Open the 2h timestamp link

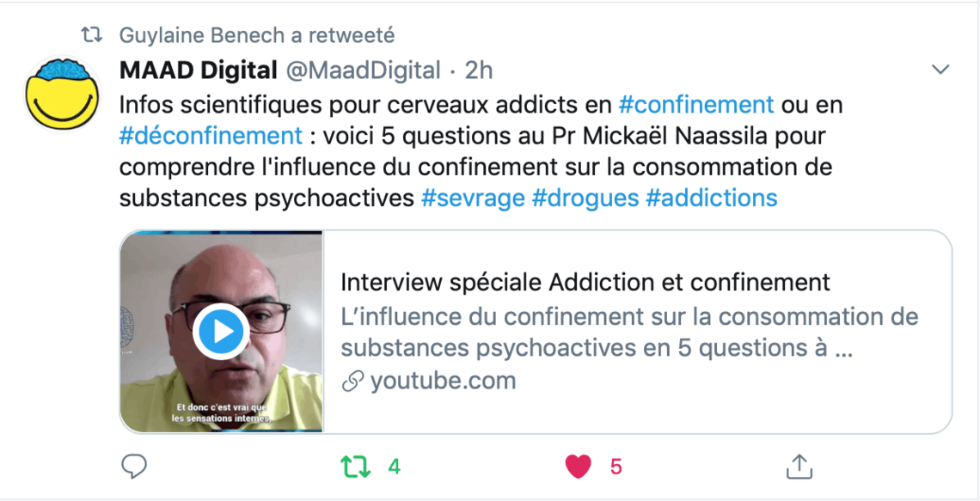[x=479, y=70]
